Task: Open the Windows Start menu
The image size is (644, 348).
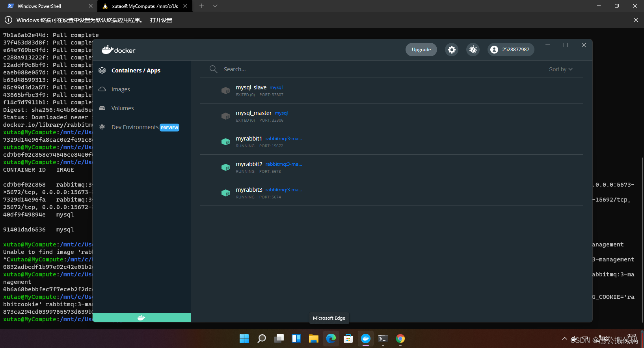Action: coord(244,339)
